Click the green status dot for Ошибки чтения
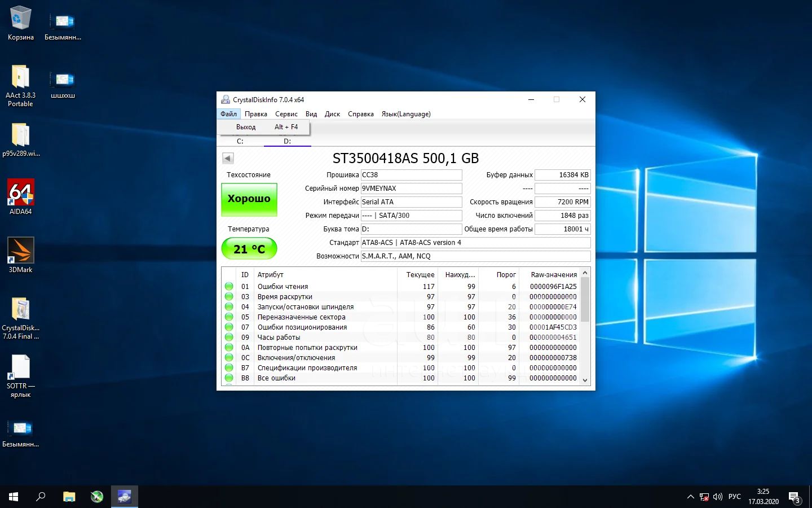 tap(229, 286)
